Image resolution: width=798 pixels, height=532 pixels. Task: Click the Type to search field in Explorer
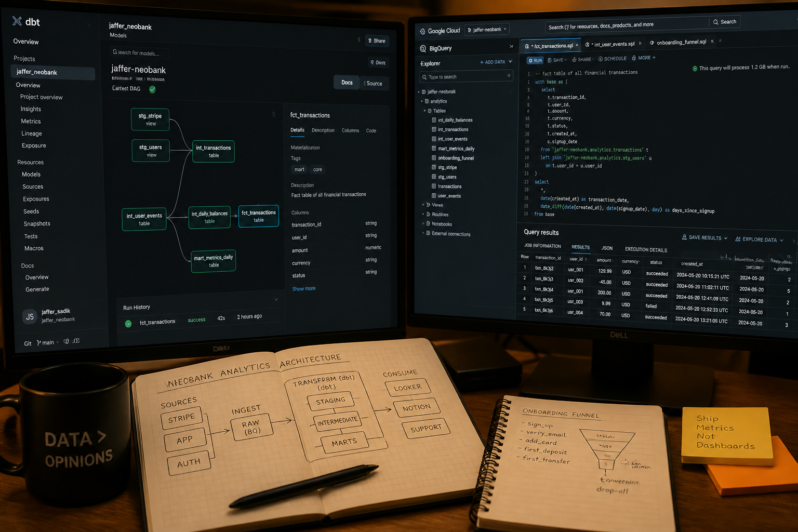[x=467, y=76]
